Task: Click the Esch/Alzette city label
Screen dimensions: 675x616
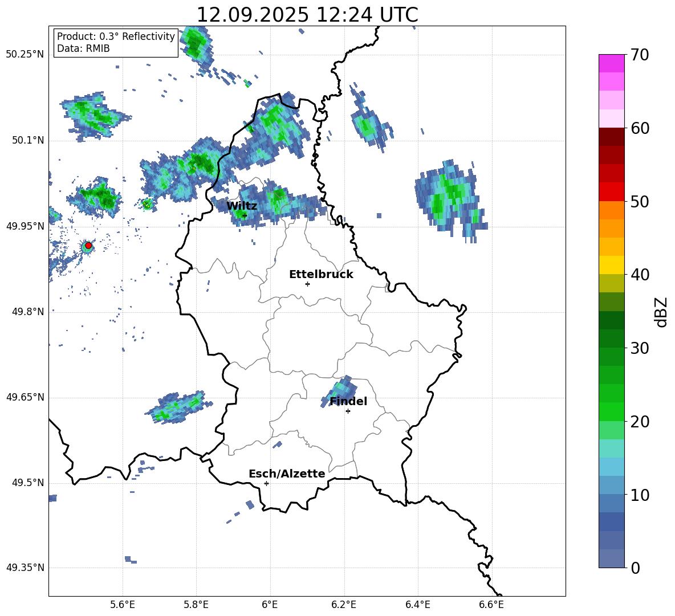Action: tap(287, 474)
